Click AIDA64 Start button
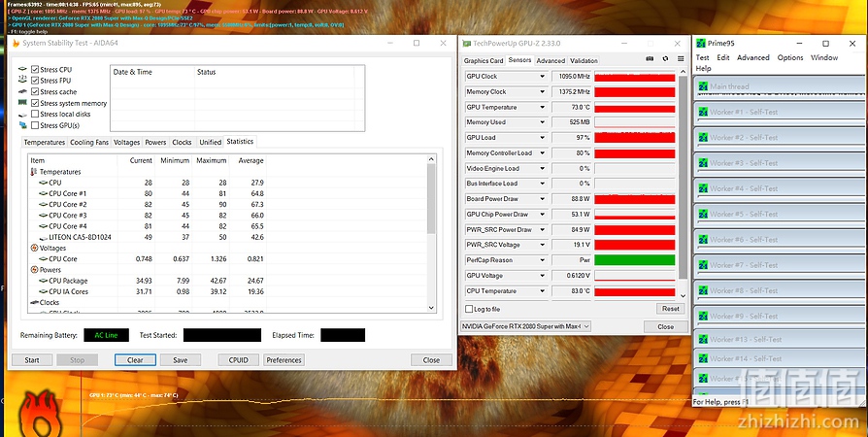Viewport: 868px width, 437px height. (x=32, y=360)
